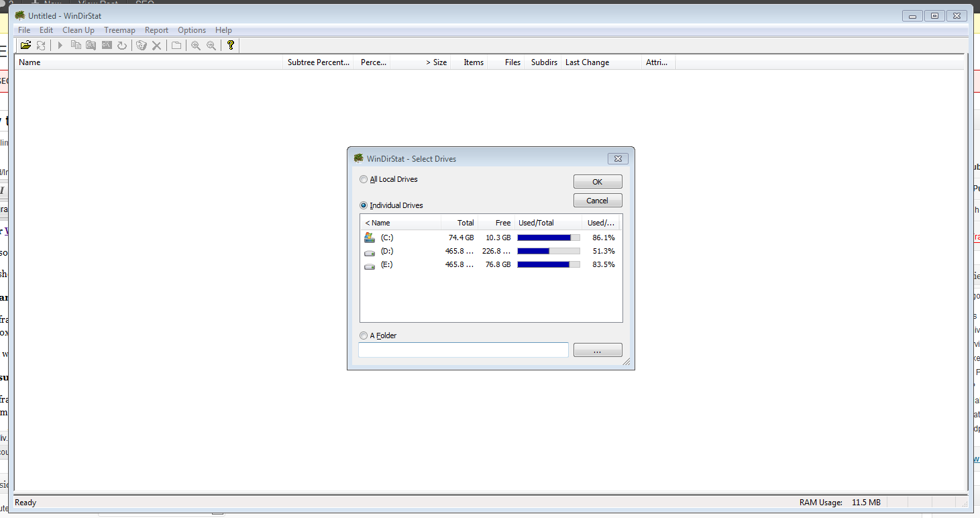Click the 86.1% used value
The height and width of the screenshot is (518, 980).
[x=604, y=238]
